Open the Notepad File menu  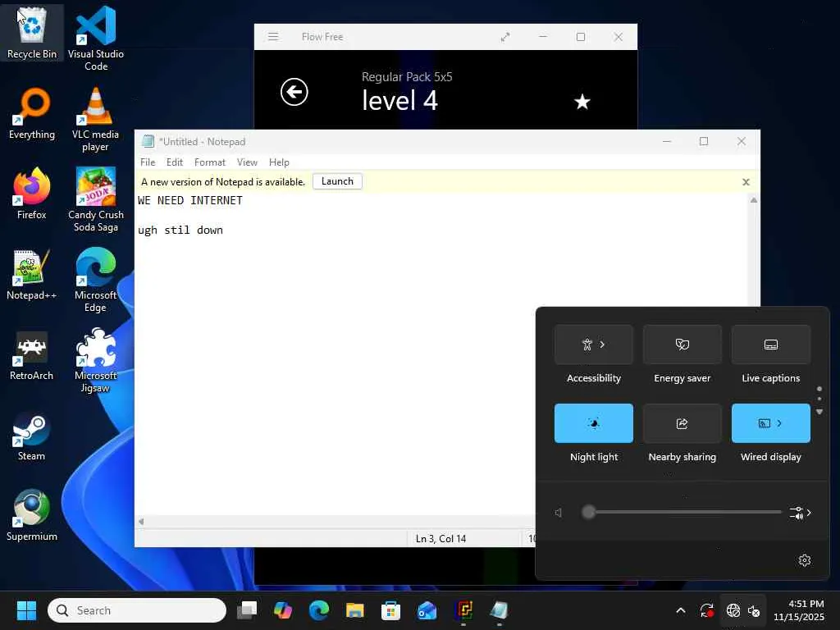pos(148,162)
